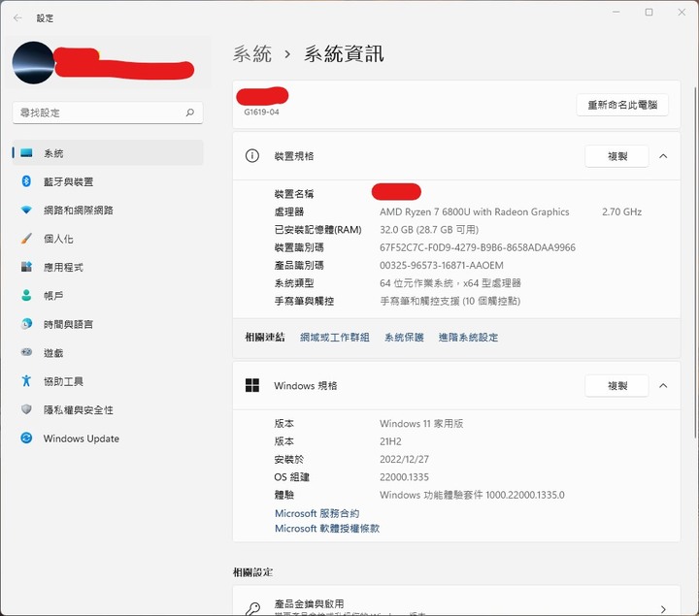Click the magnifier icon in search box

click(x=190, y=113)
